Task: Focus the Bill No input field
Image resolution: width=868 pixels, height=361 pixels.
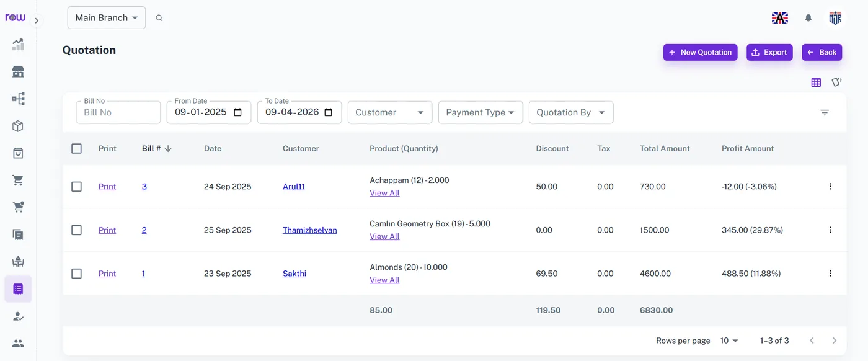Action: [x=118, y=112]
